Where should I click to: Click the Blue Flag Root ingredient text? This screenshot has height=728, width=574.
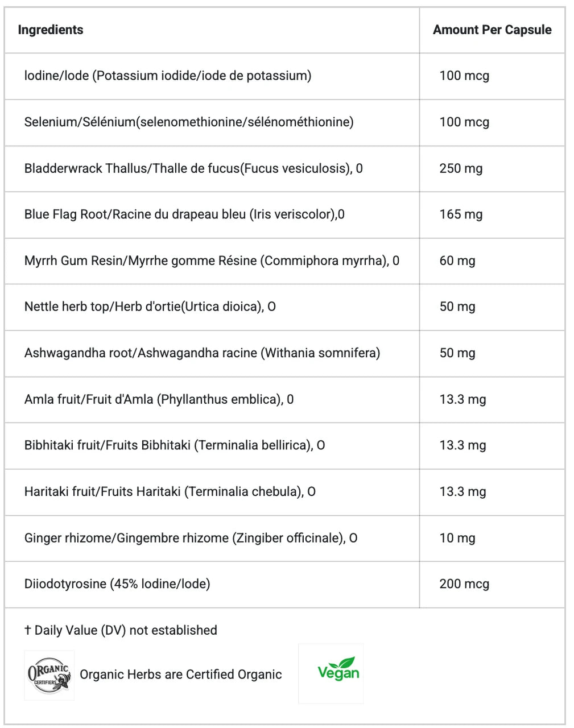[x=184, y=214]
